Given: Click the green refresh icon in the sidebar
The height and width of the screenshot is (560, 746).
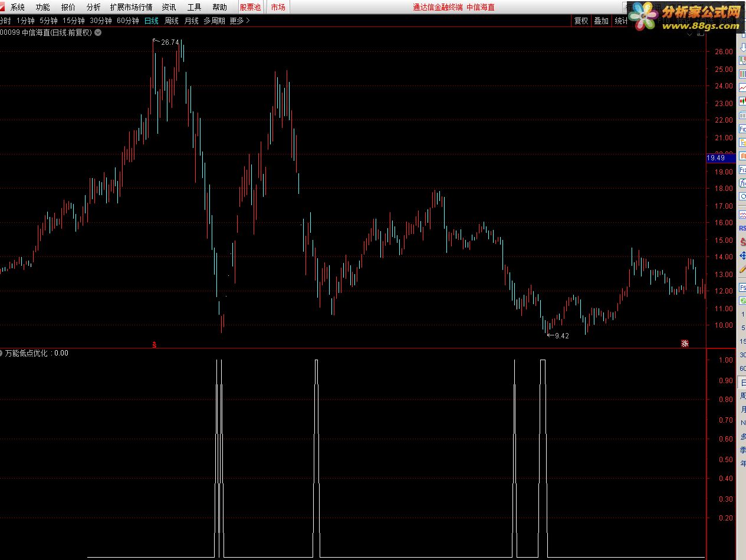Looking at the screenshot, I should tap(742, 301).
